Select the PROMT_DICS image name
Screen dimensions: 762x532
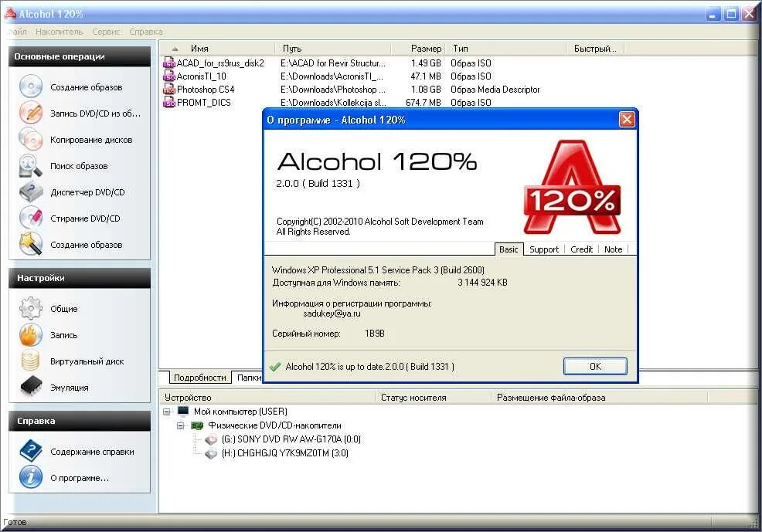point(203,103)
